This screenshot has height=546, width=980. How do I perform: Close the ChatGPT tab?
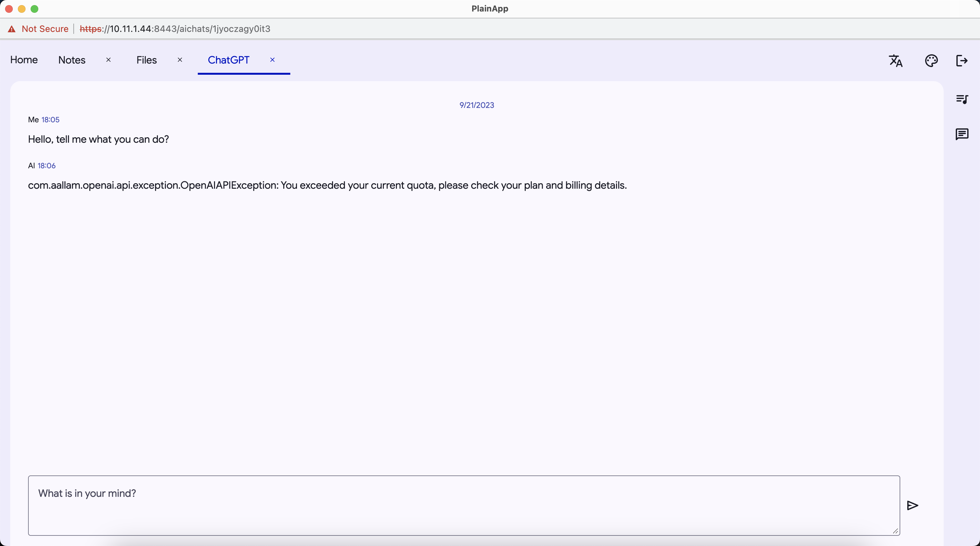click(272, 60)
